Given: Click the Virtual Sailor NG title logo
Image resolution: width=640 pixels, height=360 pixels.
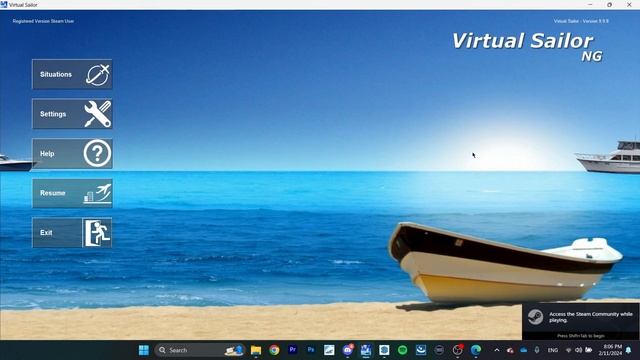Looking at the screenshot, I should [x=527, y=47].
